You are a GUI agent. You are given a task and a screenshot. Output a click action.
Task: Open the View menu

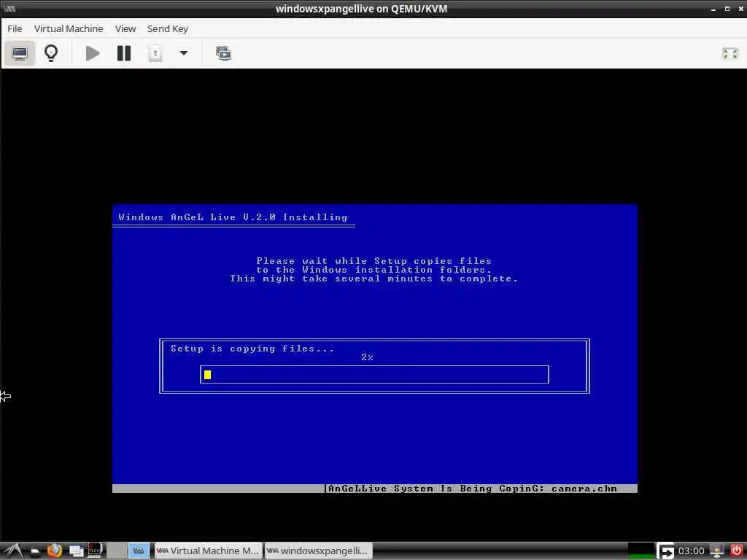click(x=125, y=28)
